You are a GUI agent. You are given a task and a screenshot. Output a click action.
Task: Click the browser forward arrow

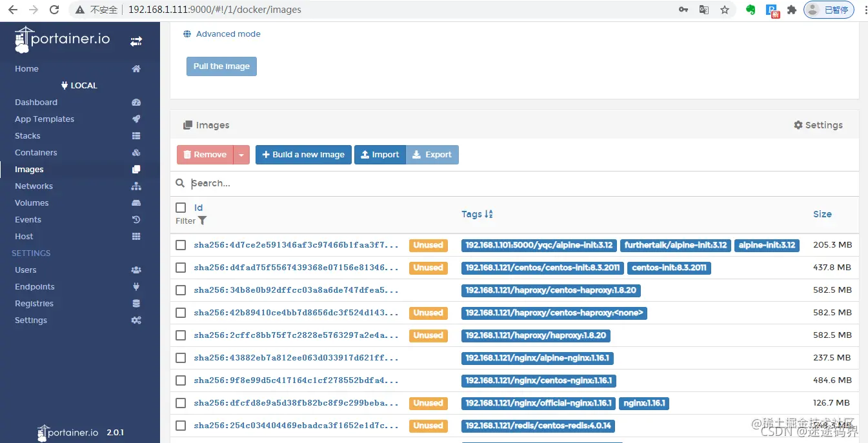pyautogui.click(x=34, y=10)
